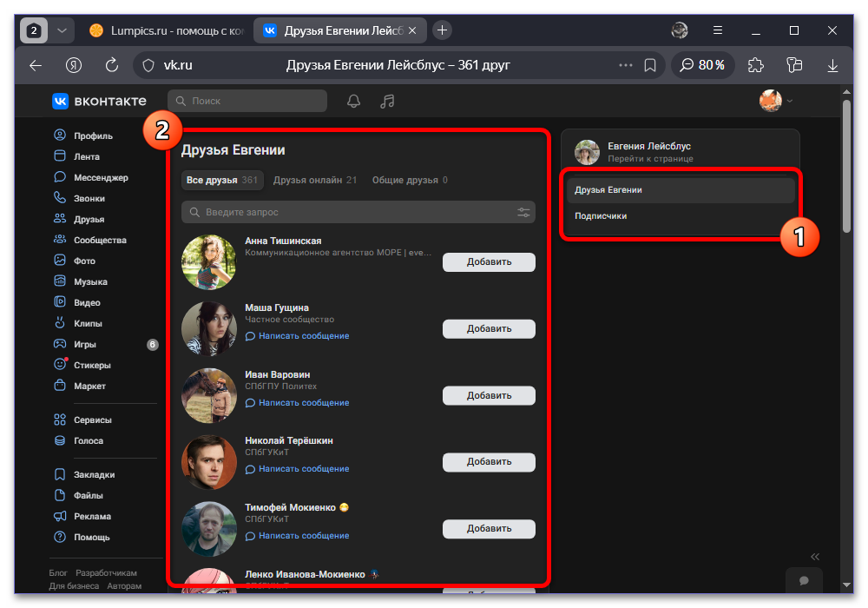The image size is (868, 608).
Task: Open VK notifications bell
Action: 354,102
